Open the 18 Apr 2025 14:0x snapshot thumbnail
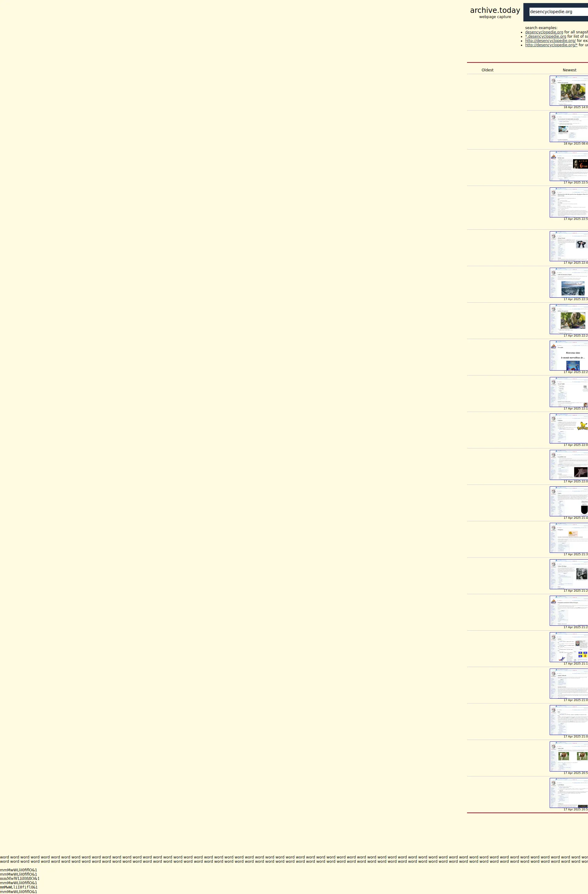 (x=569, y=91)
